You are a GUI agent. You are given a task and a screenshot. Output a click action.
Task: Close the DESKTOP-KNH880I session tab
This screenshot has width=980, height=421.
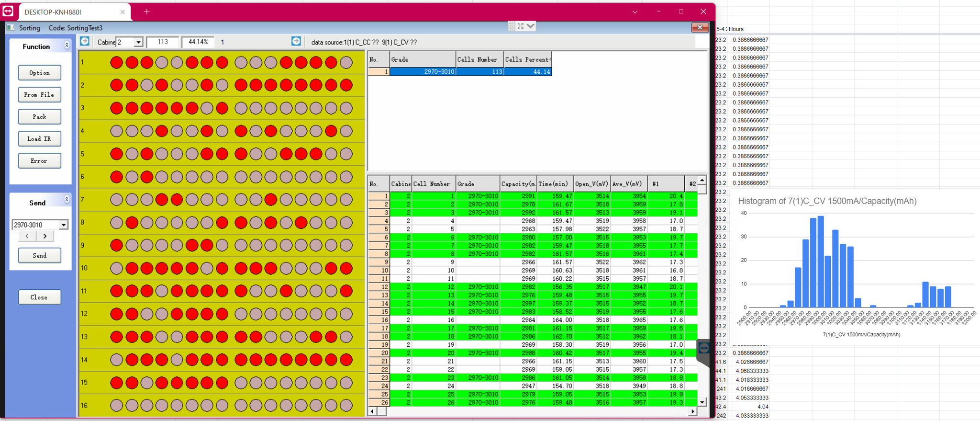coord(122,12)
